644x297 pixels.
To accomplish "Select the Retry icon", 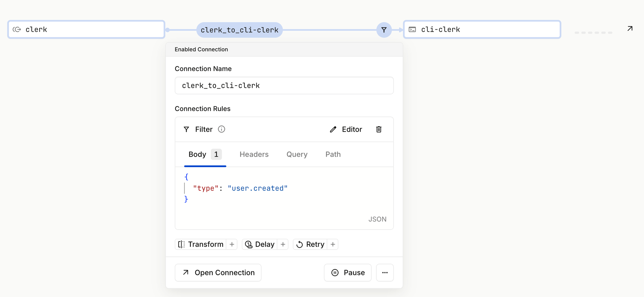I will coord(300,244).
